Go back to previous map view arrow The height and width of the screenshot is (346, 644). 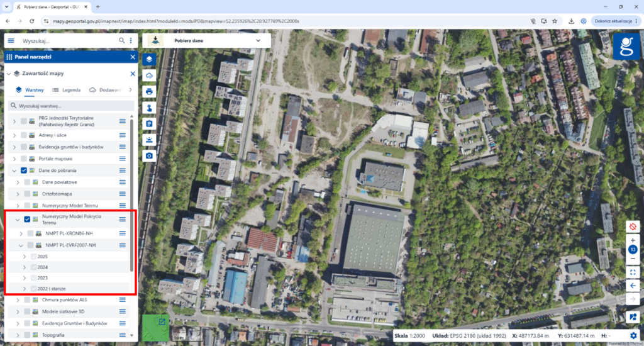(x=633, y=286)
